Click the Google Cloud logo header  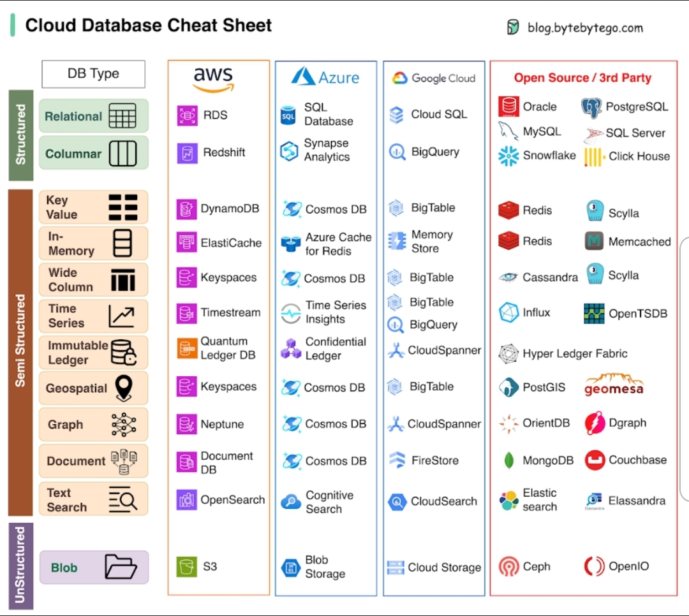pos(434,78)
